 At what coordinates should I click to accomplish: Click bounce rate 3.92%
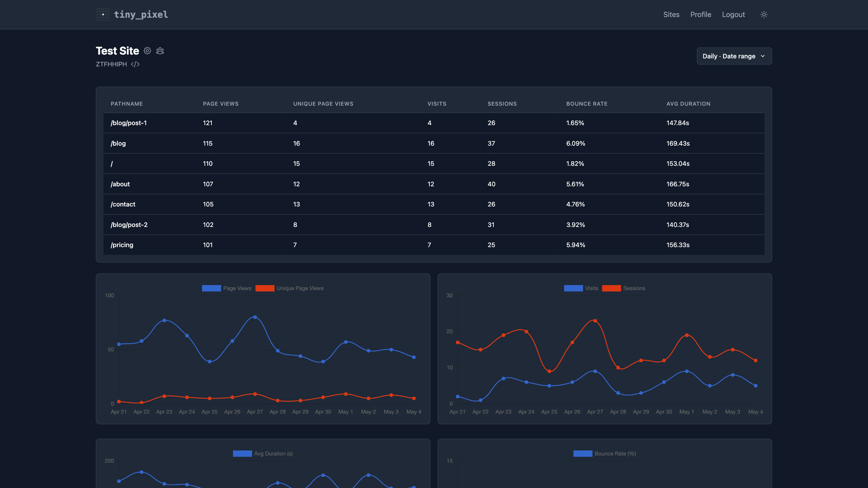[x=576, y=225]
